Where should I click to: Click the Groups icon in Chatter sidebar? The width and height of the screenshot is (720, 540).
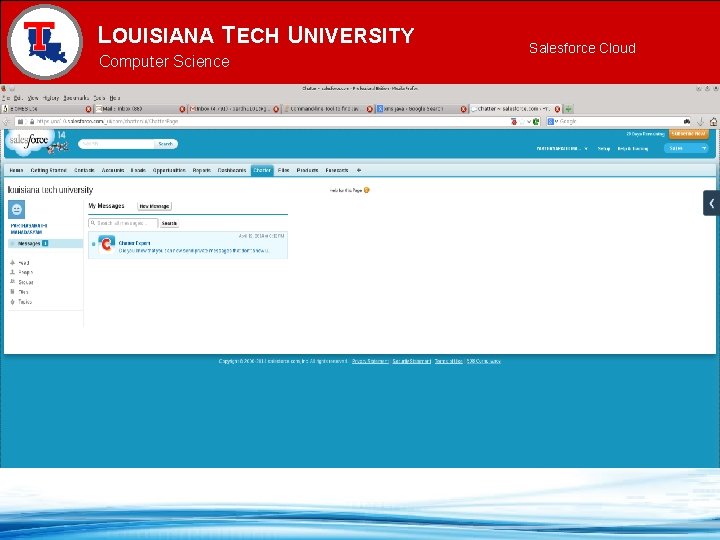coord(12,282)
